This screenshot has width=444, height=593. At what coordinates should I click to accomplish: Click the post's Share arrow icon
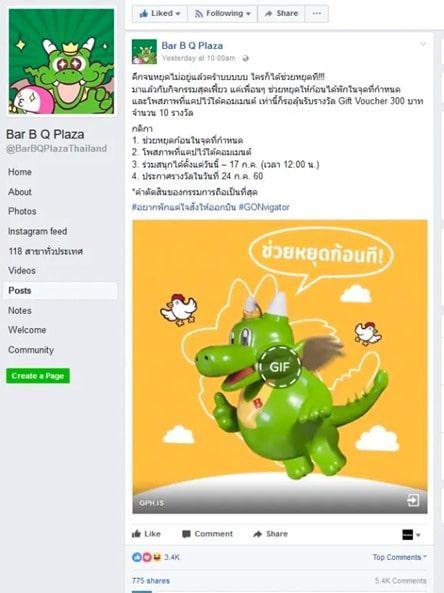(x=258, y=534)
